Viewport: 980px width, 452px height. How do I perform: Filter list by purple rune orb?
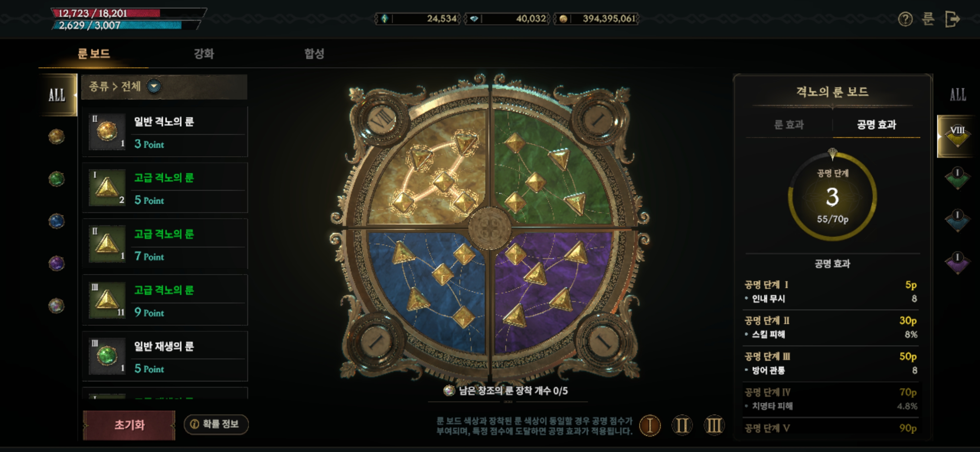(x=56, y=263)
